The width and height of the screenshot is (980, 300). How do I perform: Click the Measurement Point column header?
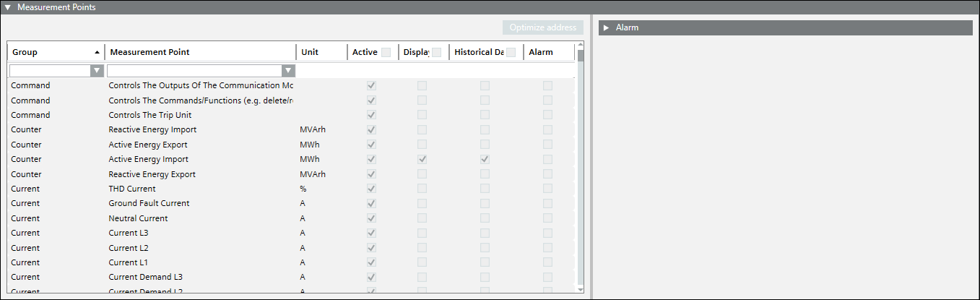[x=200, y=52]
